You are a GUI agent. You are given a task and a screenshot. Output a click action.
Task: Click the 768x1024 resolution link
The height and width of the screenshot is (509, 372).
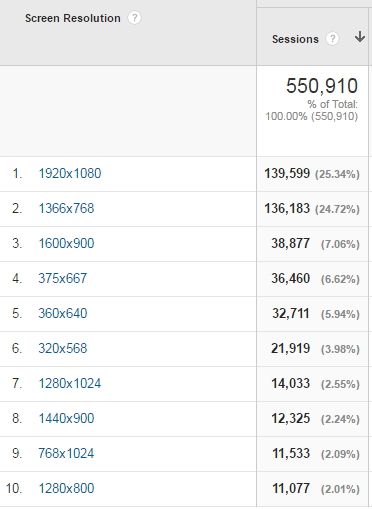click(66, 453)
